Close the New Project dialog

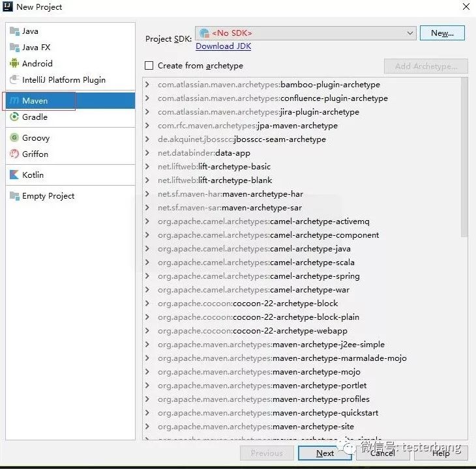point(466,7)
